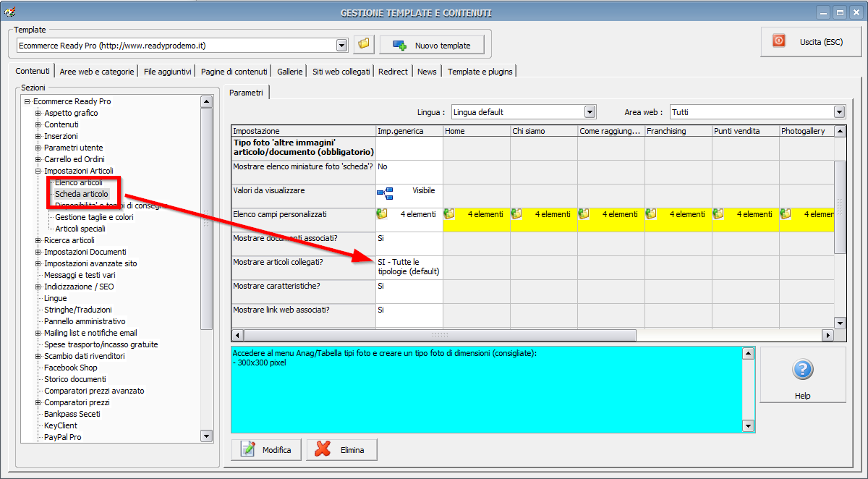Click the grid vertical scrollbar down arrow
The height and width of the screenshot is (479, 868).
(x=840, y=323)
